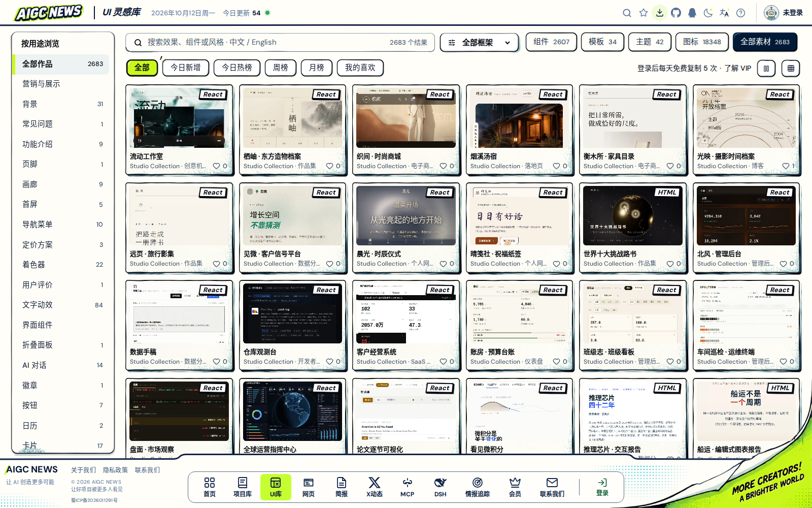Click the 未登录 user avatar
This screenshot has width=812, height=508.
(x=771, y=13)
